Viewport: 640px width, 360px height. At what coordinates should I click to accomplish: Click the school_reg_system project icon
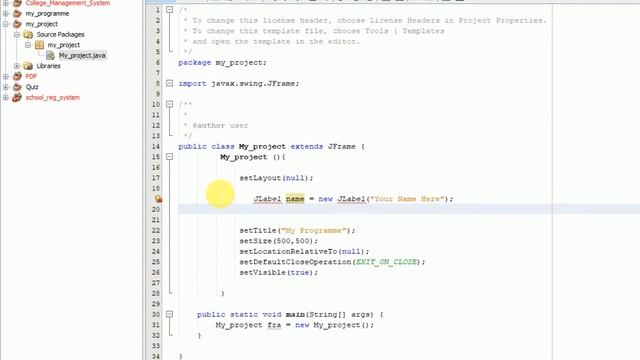point(17,98)
